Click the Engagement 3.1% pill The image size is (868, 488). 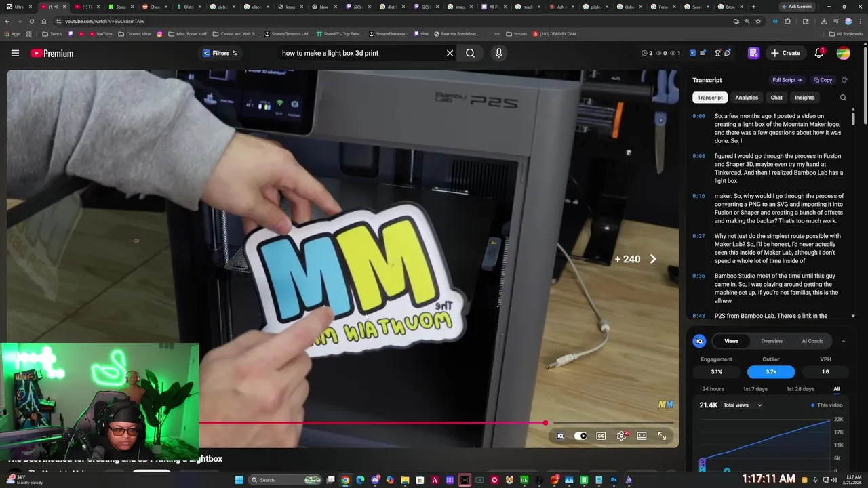coord(716,371)
